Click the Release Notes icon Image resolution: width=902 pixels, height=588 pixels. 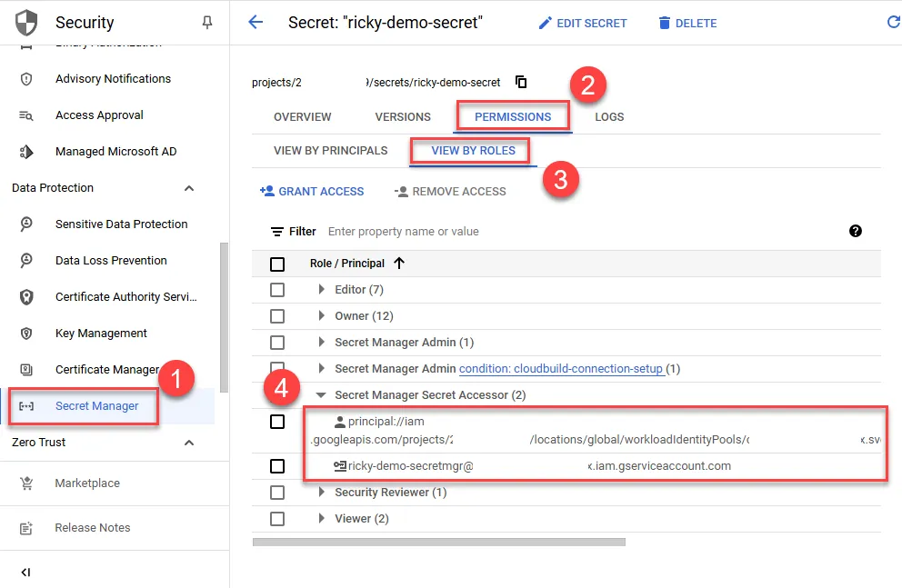coord(26,528)
